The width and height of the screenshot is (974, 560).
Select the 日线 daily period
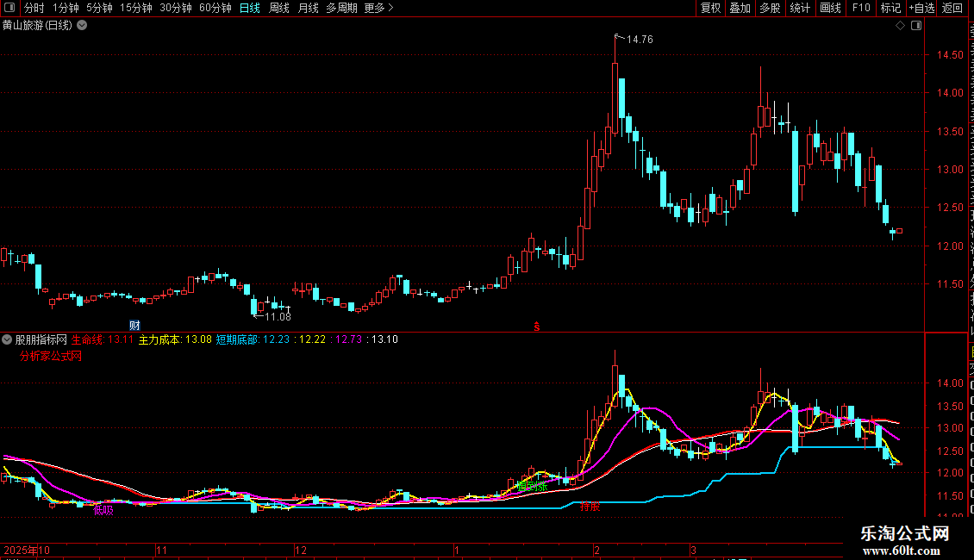250,8
